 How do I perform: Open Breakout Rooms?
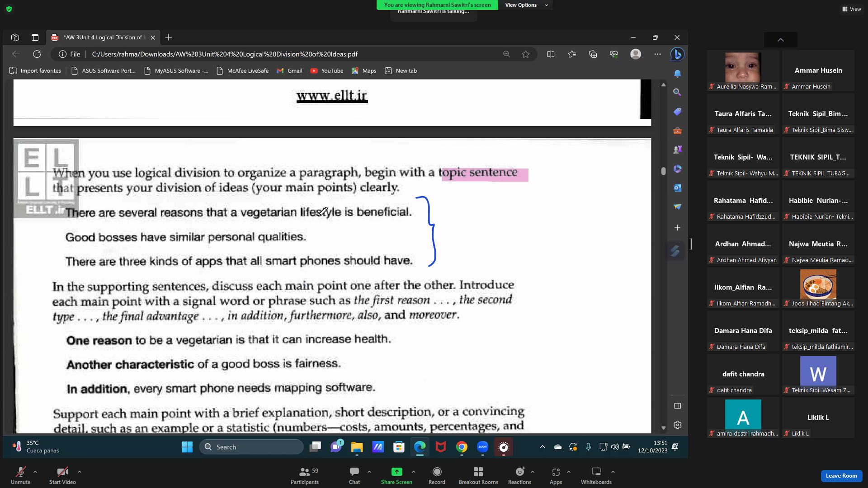pyautogui.click(x=478, y=475)
